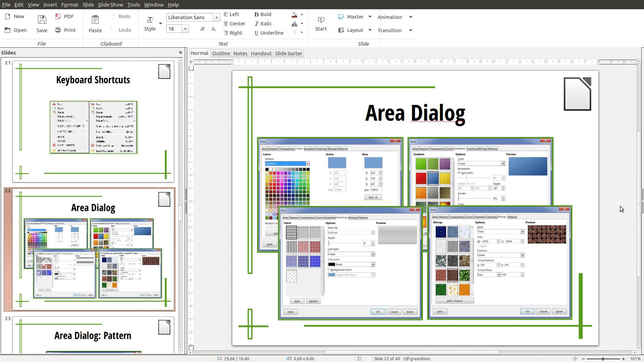Decrease the font size with the A-down icon
Image resolution: width=644 pixels, height=362 pixels.
(x=214, y=29)
